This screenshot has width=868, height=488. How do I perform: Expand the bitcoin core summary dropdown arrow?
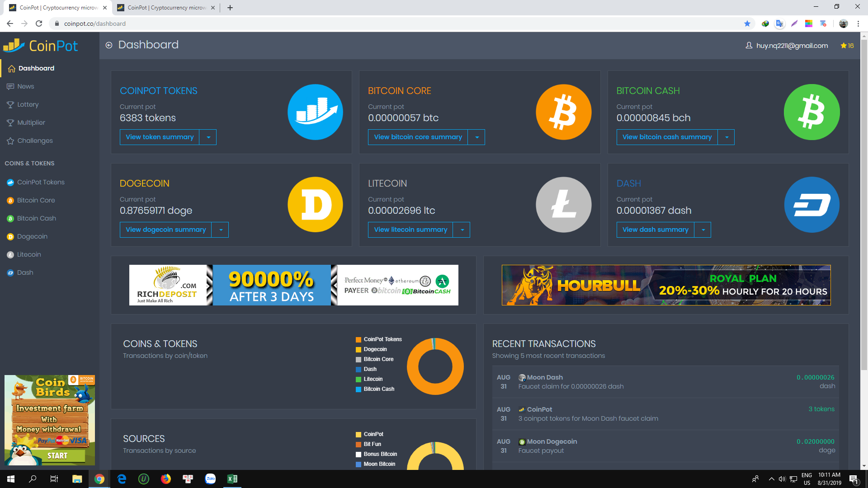(476, 137)
